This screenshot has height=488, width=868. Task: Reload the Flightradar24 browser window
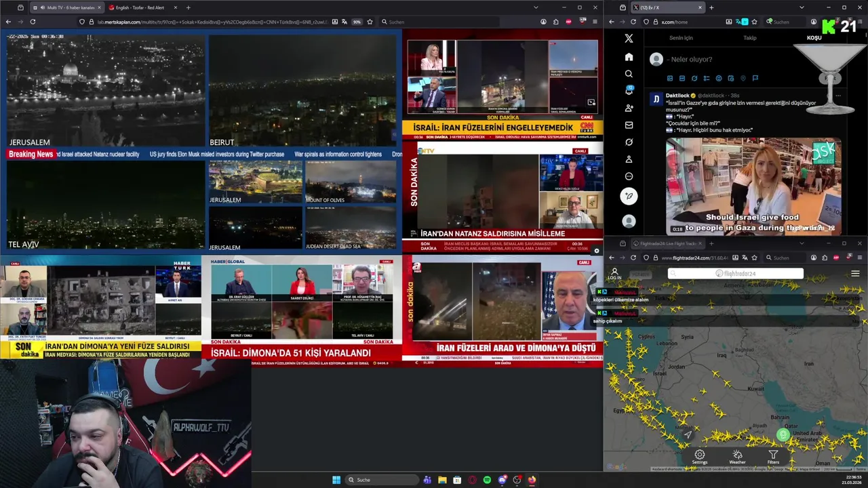click(x=633, y=258)
